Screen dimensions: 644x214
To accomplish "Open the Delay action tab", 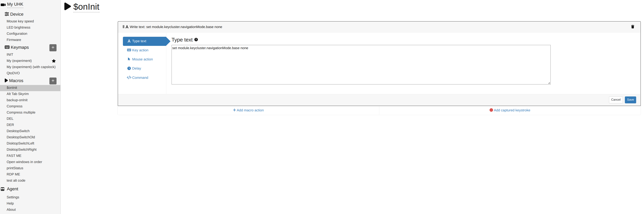I will pyautogui.click(x=136, y=68).
